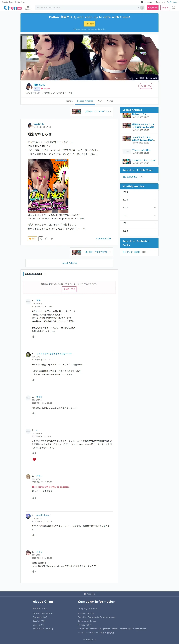Open next article link above the post
Image resolution: width=179 pixels, height=644 pixels.
(x=91, y=112)
